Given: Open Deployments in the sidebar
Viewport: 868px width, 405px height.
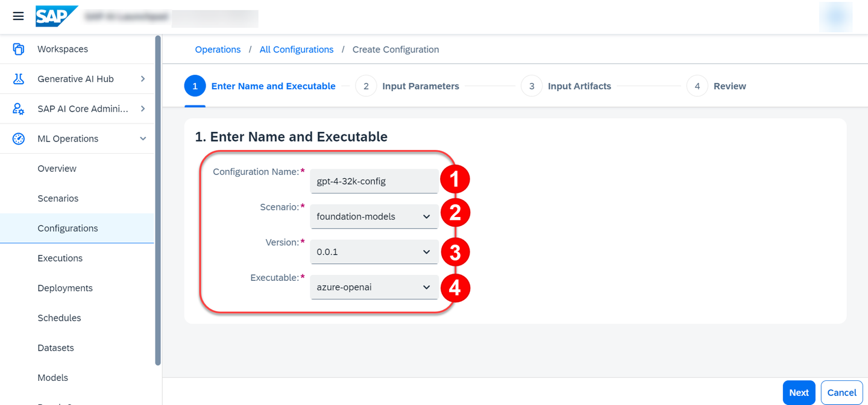Looking at the screenshot, I should pos(77,288).
